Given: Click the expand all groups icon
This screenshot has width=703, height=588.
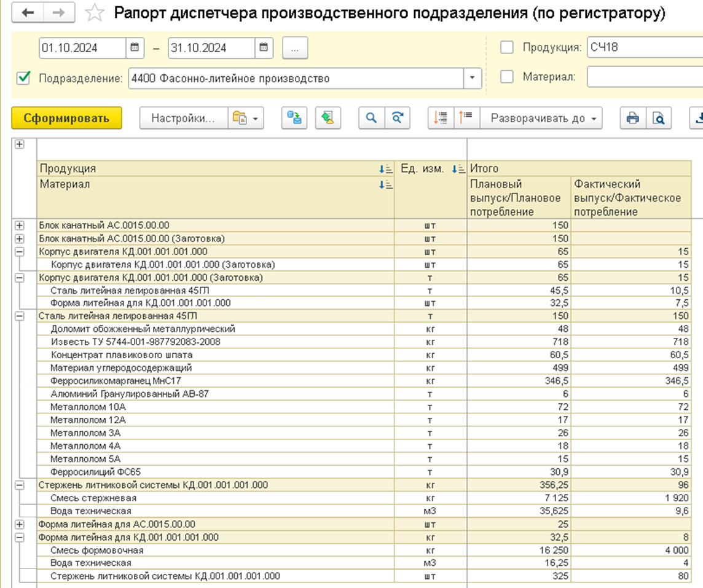Looking at the screenshot, I should tap(441, 119).
